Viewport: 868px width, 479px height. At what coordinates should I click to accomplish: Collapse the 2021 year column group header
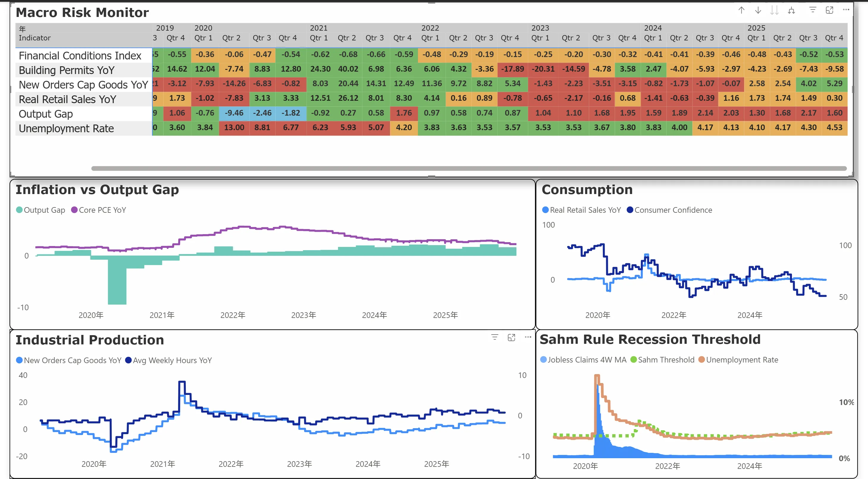pos(319,28)
